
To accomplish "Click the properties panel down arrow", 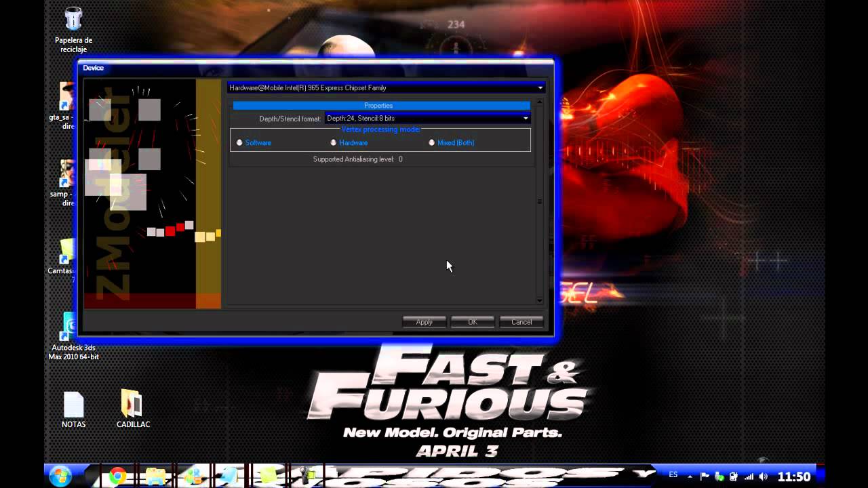I will pos(540,300).
